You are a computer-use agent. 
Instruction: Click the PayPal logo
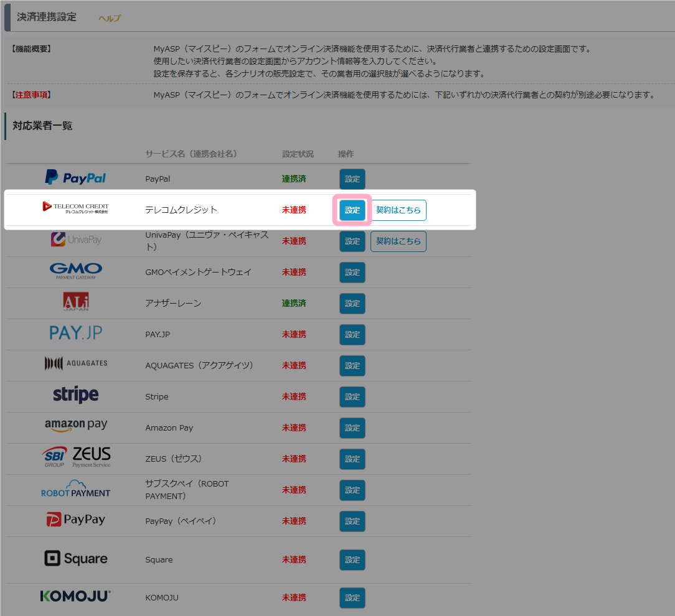[x=75, y=178]
